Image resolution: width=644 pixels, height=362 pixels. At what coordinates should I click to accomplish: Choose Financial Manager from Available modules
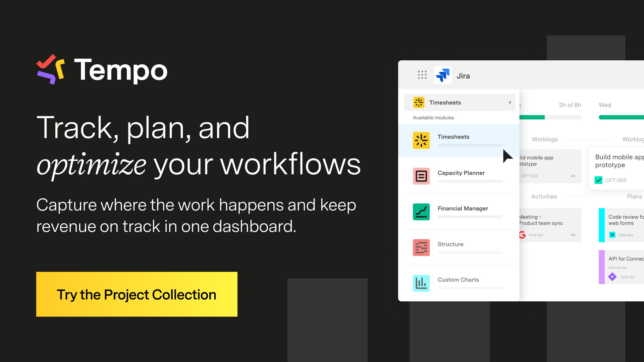[x=459, y=212]
